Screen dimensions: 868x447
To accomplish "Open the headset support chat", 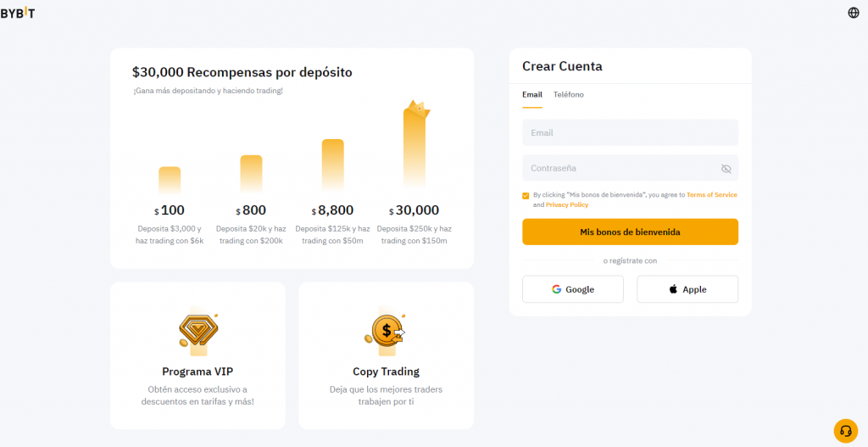I will tap(845, 430).
